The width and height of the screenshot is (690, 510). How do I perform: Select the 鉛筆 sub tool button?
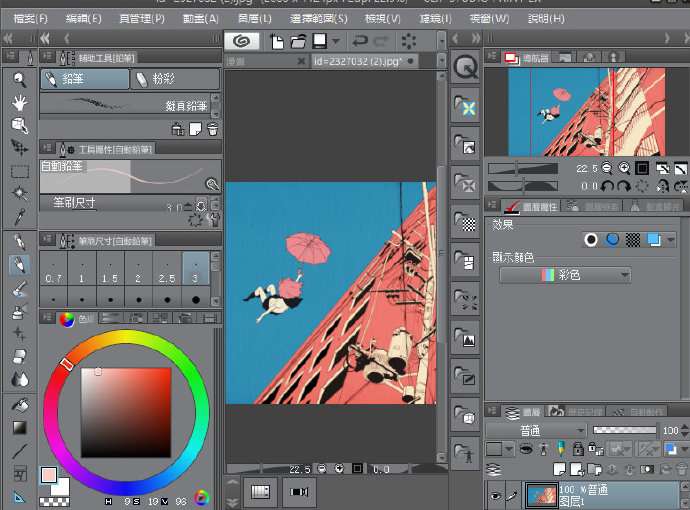click(x=84, y=78)
